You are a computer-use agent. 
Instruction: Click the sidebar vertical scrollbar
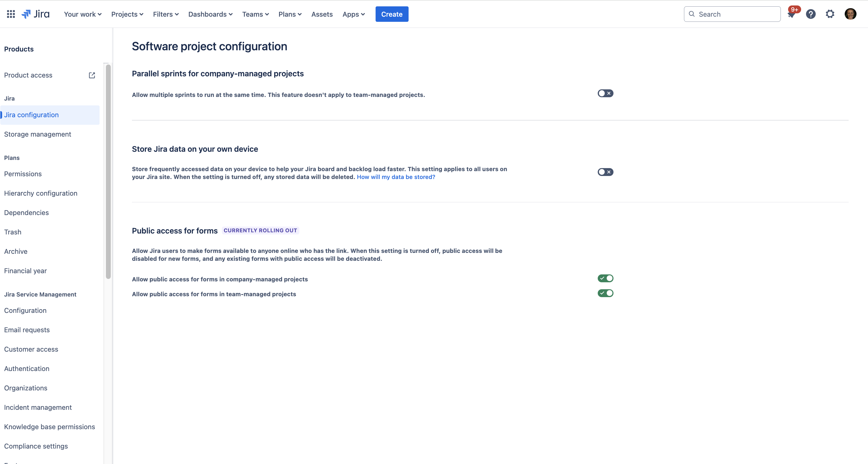click(x=108, y=171)
